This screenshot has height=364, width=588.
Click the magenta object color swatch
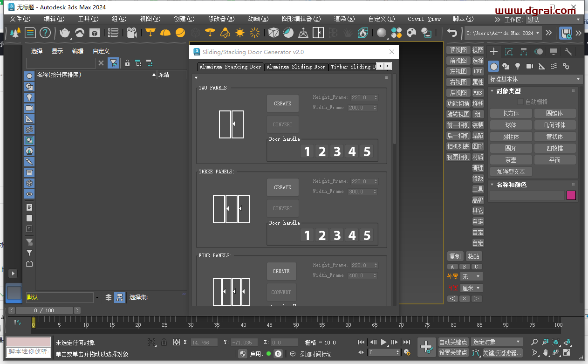571,195
